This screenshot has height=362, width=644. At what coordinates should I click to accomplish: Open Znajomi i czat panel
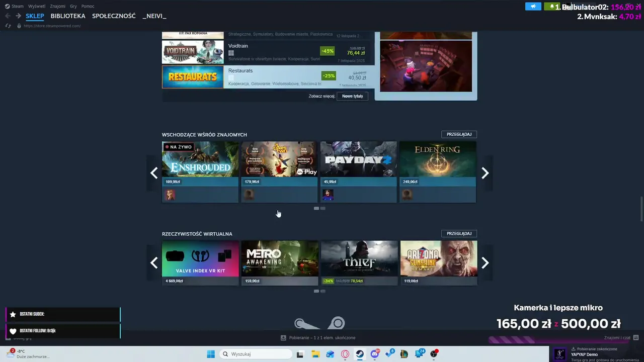pyautogui.click(x=621, y=338)
